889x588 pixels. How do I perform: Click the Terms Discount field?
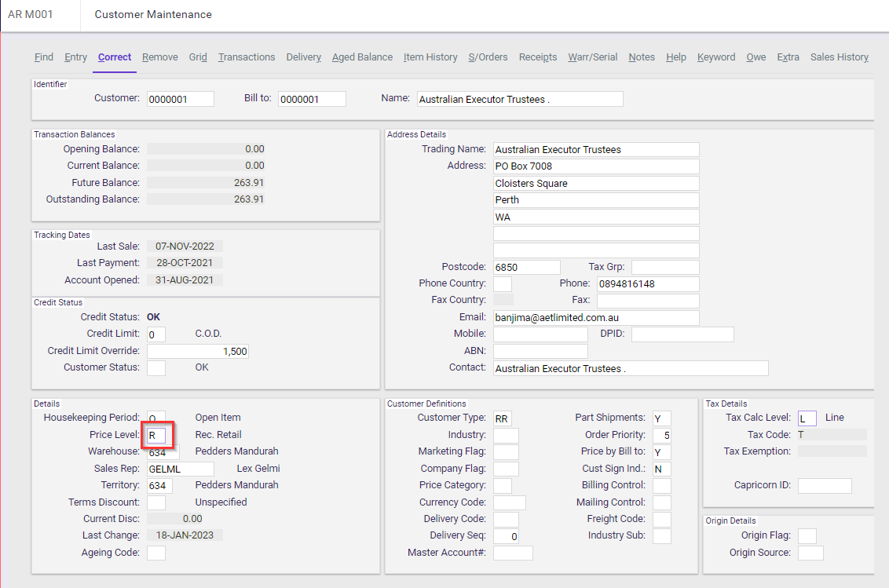point(156,502)
